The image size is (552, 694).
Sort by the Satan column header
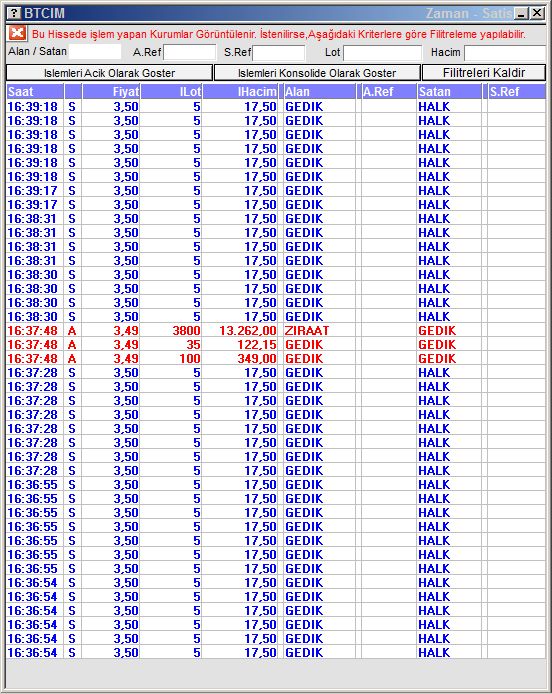pyautogui.click(x=449, y=92)
